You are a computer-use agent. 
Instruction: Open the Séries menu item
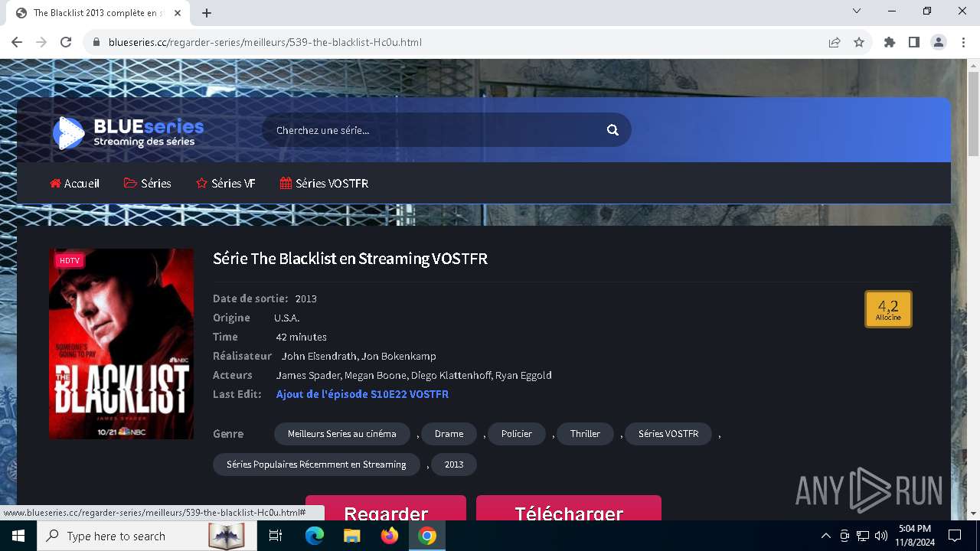click(x=147, y=184)
